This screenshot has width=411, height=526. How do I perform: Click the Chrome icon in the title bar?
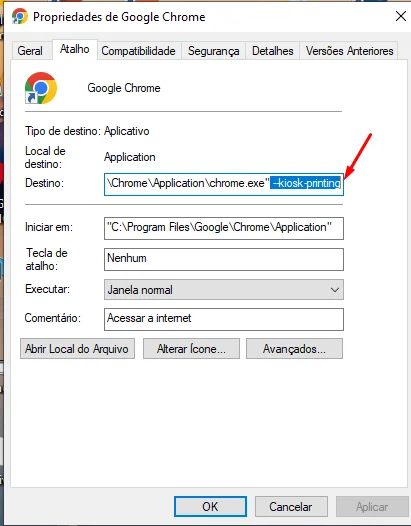tap(20, 16)
